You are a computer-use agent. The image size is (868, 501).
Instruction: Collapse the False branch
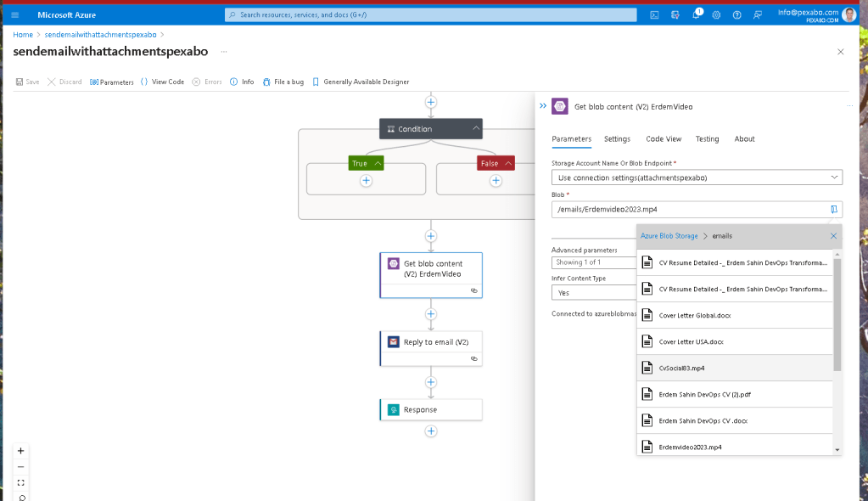507,164
